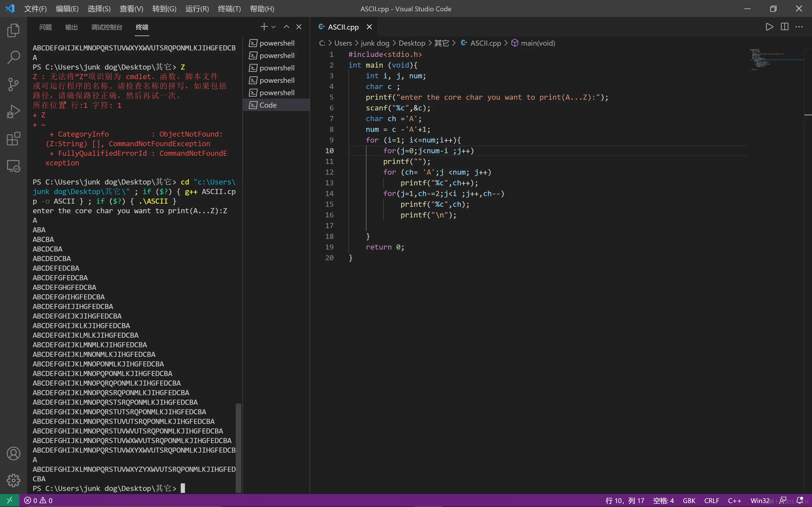Screen dimensions: 812x507
Task: Open the Run and Debug view
Action: pyautogui.click(x=14, y=112)
